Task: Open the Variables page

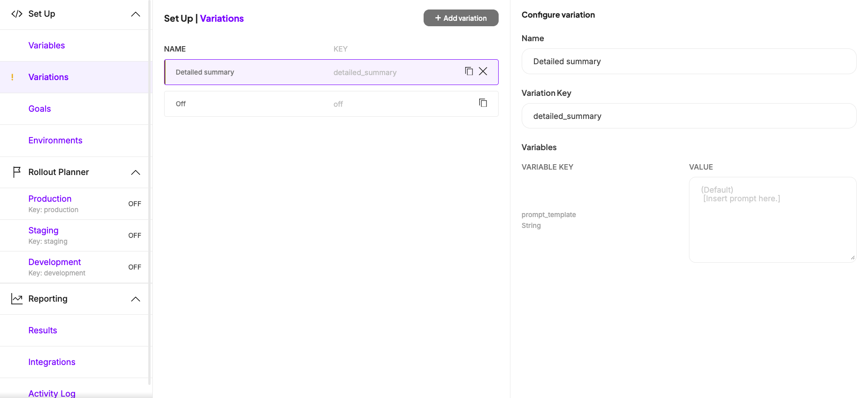Action: pos(47,45)
